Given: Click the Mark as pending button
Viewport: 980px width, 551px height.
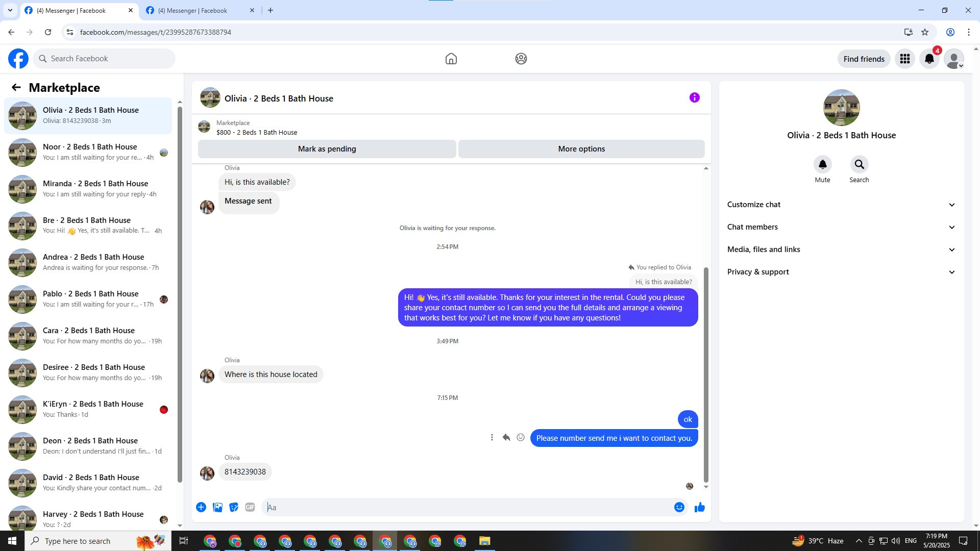Looking at the screenshot, I should (x=327, y=149).
